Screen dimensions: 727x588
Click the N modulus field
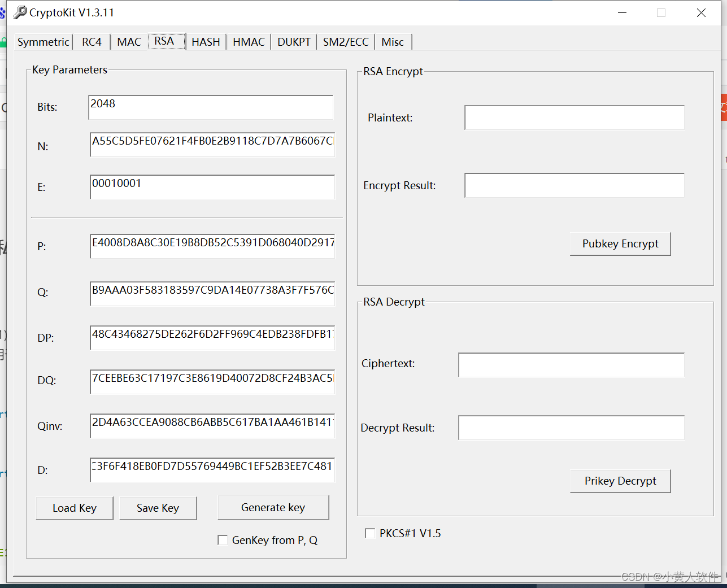coord(212,145)
